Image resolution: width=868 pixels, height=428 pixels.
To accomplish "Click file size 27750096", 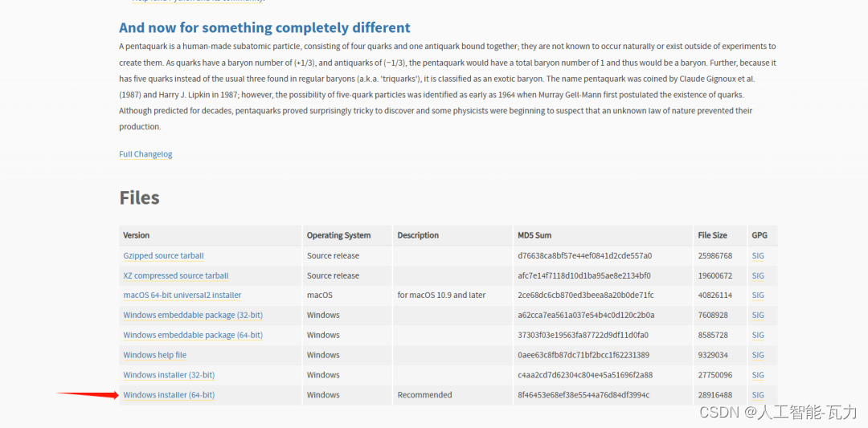I will [x=715, y=375].
